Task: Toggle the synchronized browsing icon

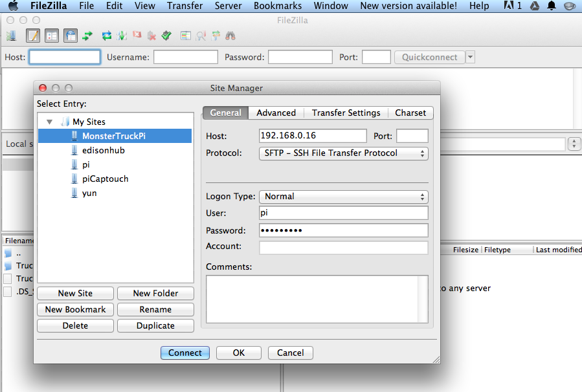Action: pos(216,36)
